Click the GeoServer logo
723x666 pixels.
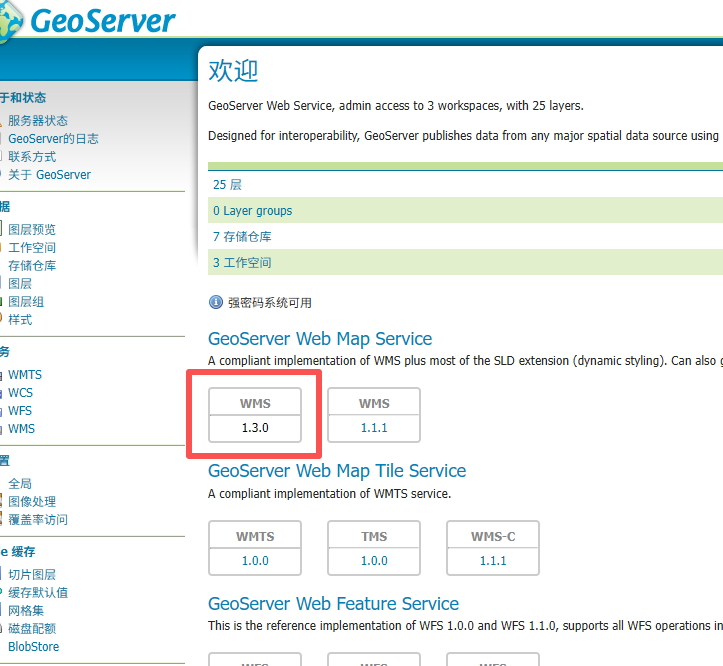pyautogui.click(x=88, y=21)
